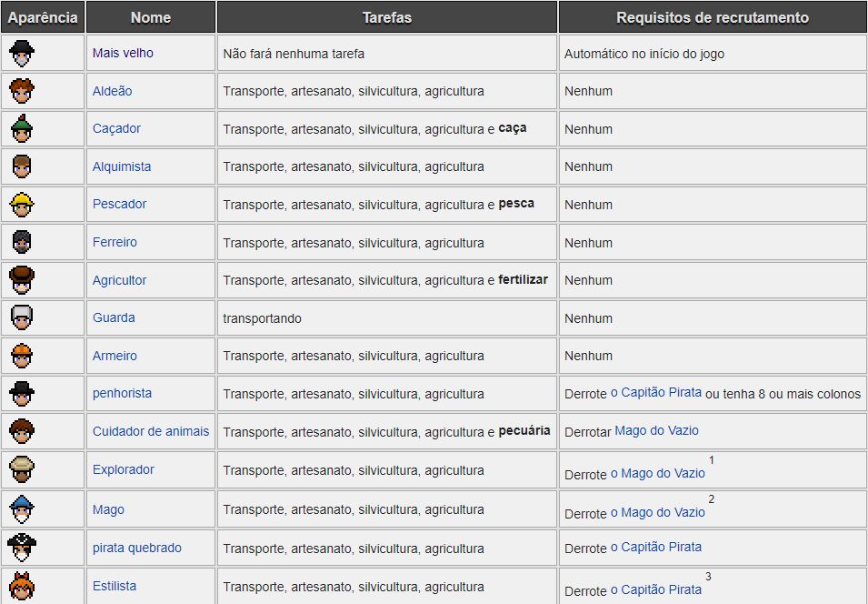Open the penhorista link

[122, 393]
